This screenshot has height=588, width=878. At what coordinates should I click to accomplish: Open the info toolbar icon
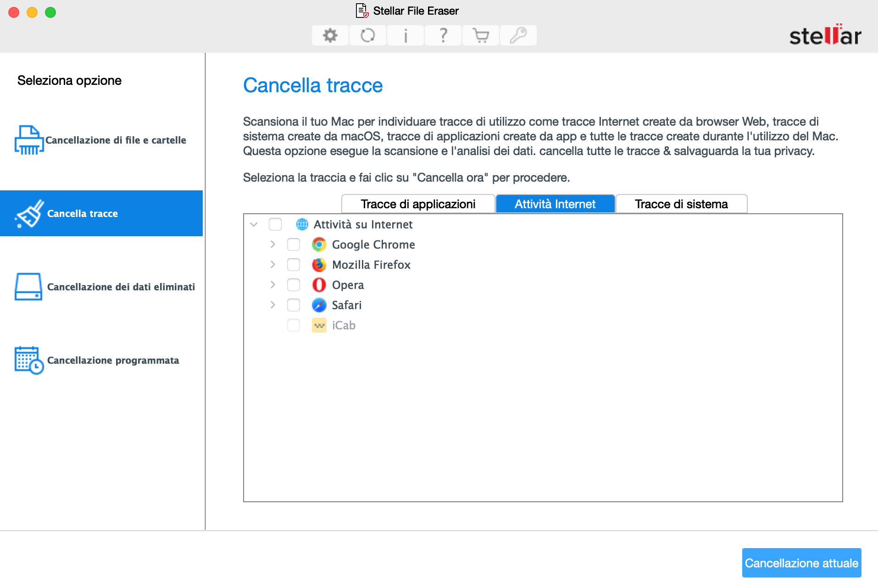pyautogui.click(x=406, y=35)
